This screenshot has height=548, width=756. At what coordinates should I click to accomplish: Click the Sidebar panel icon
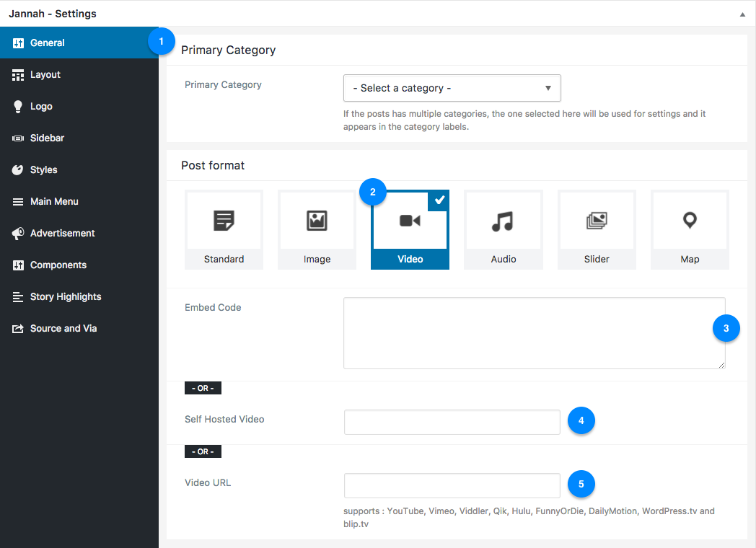(x=18, y=138)
